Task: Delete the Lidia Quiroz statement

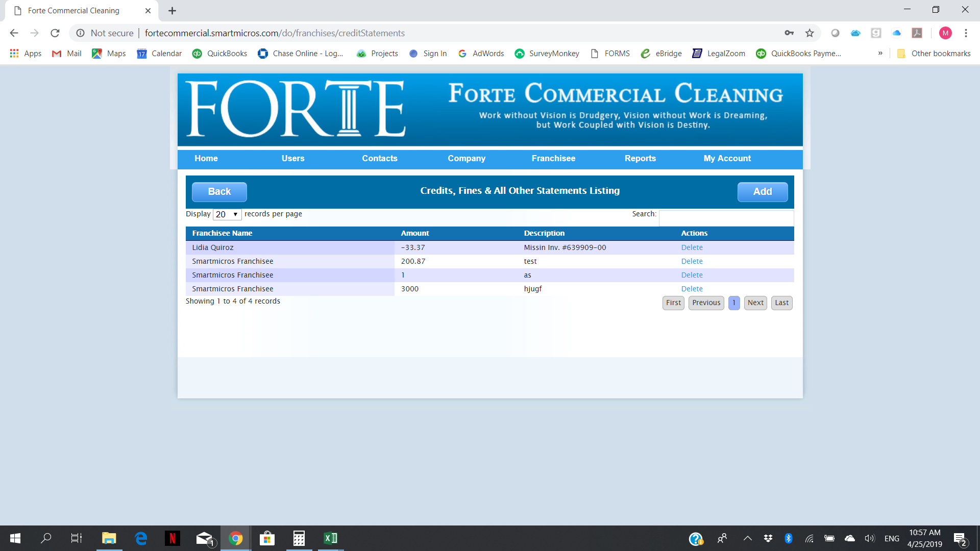Action: tap(692, 247)
